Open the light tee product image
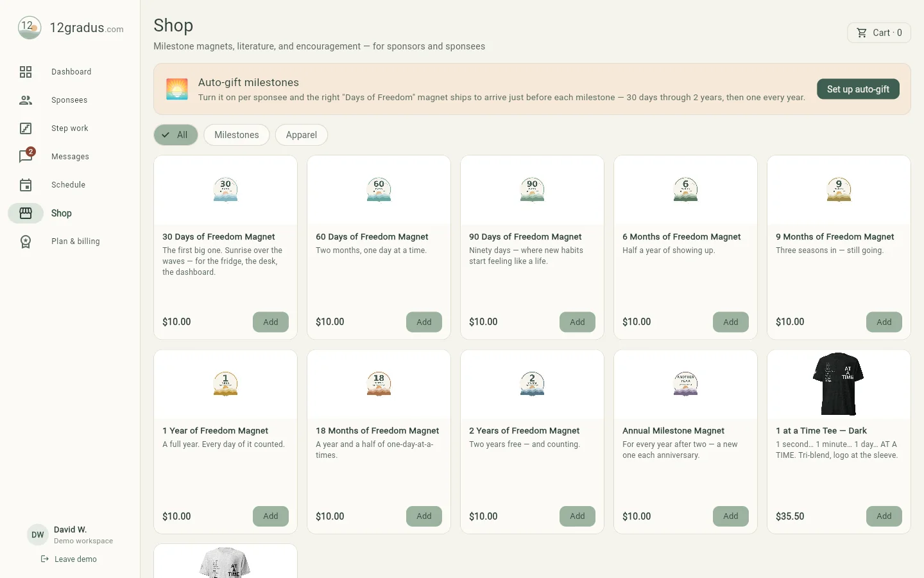Viewport: 924px width, 578px height. pos(225,562)
